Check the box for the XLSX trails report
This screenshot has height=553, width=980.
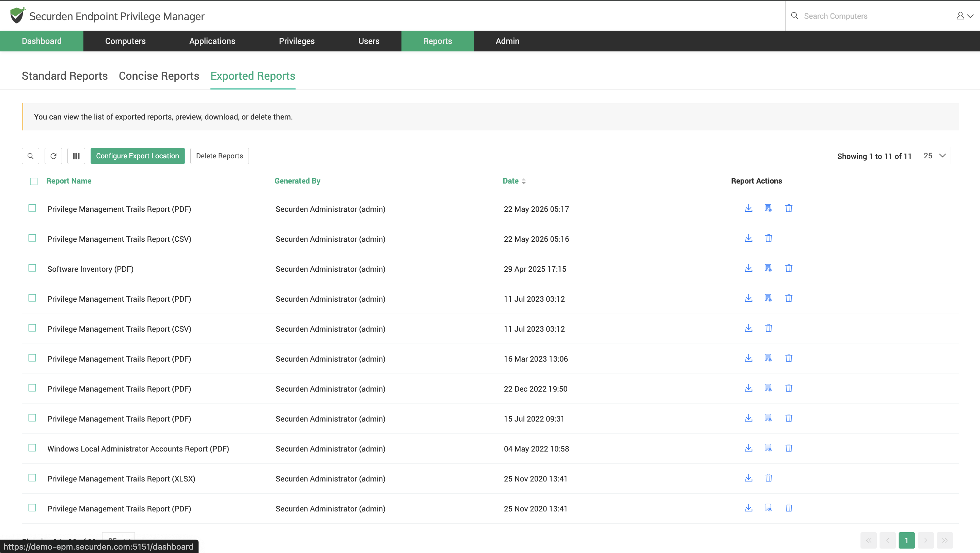tap(32, 478)
